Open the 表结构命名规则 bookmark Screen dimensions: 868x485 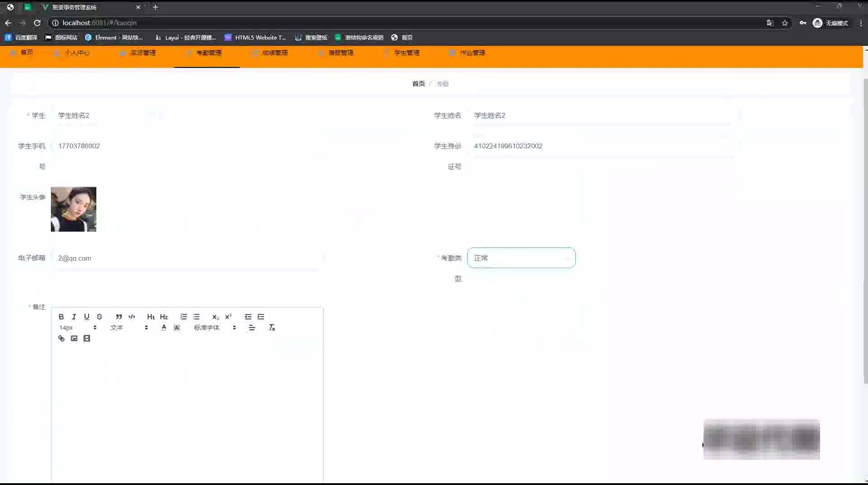(359, 38)
